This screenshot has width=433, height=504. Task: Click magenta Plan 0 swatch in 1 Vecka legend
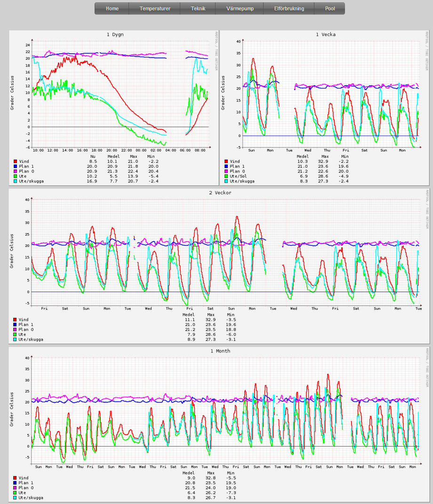(226, 171)
